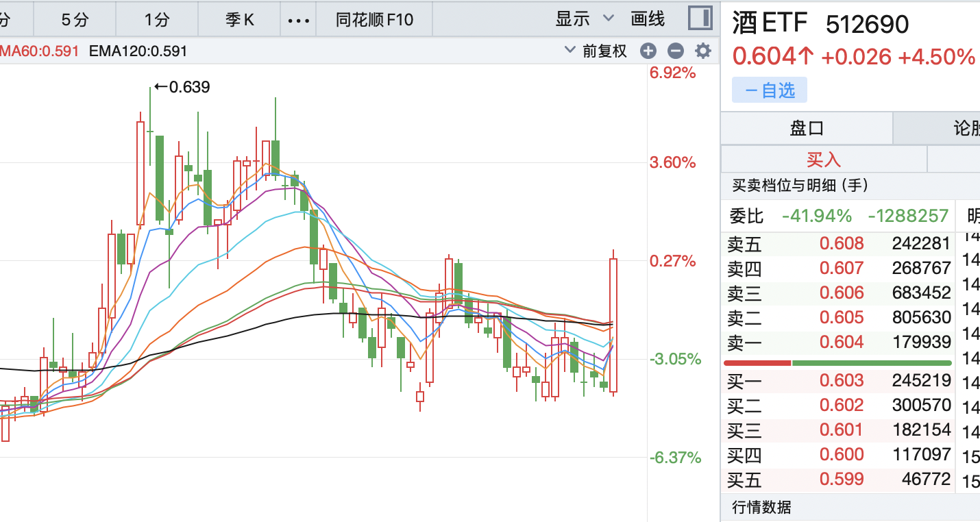Image resolution: width=980 pixels, height=522 pixels.
Task: Zoom out chart with minus icon
Action: [676, 51]
